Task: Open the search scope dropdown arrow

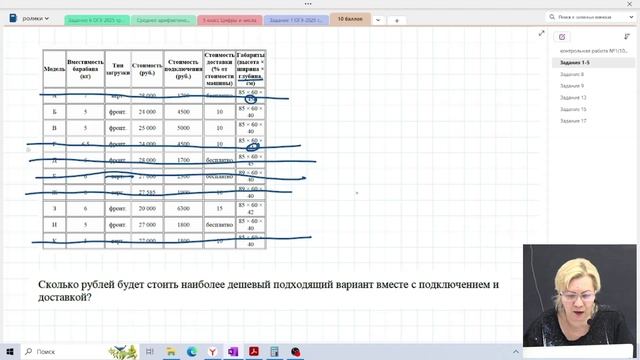Action: coord(631,17)
